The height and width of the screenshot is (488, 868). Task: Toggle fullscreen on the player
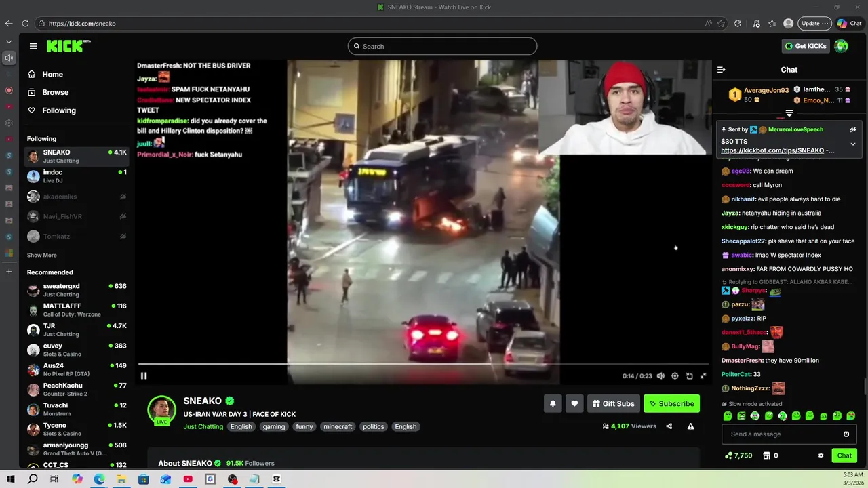[703, 375]
